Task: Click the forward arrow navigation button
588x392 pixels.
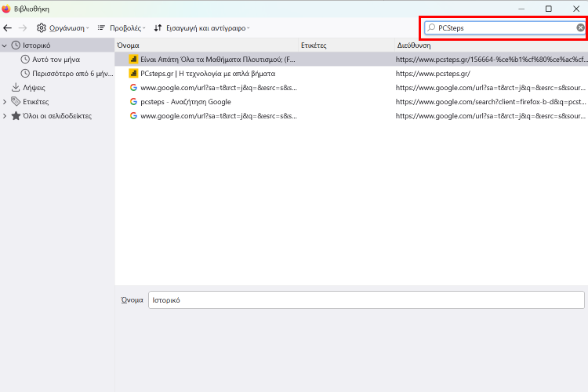Action: pos(23,27)
